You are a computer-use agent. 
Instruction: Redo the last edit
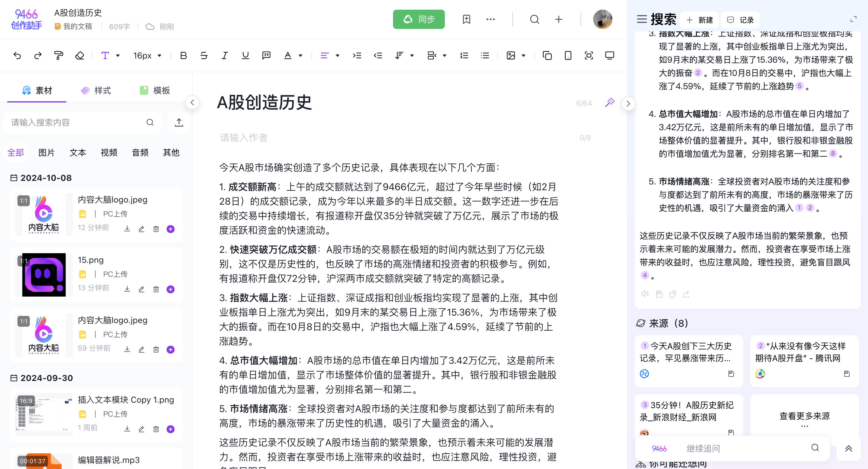38,55
